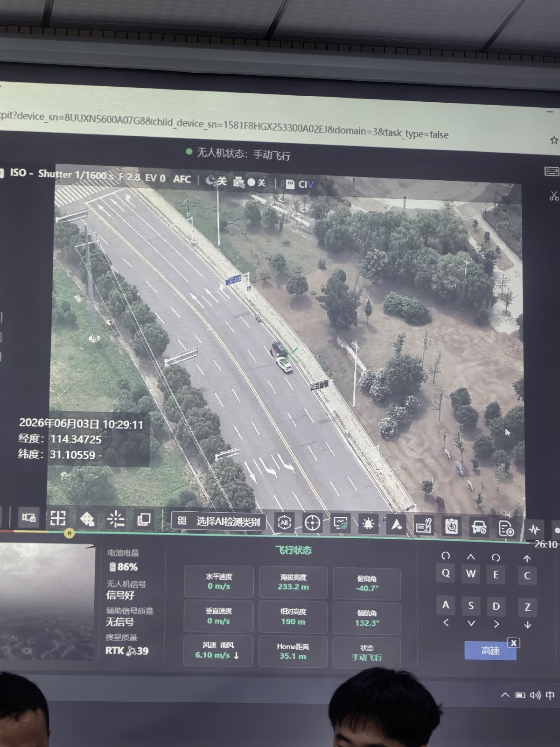Click the S backward key button
Viewport: 560px width, 747px height.
click(x=471, y=606)
